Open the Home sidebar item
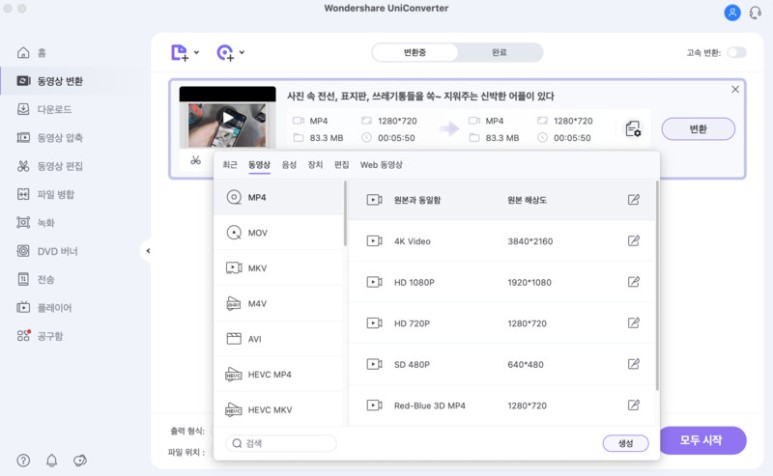773x476 pixels. [x=32, y=53]
